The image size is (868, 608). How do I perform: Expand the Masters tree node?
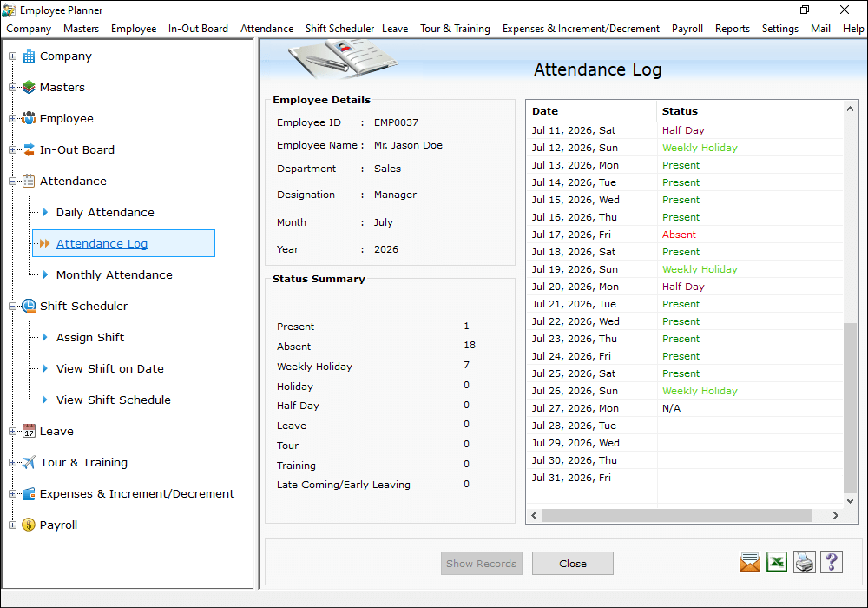pyautogui.click(x=12, y=87)
